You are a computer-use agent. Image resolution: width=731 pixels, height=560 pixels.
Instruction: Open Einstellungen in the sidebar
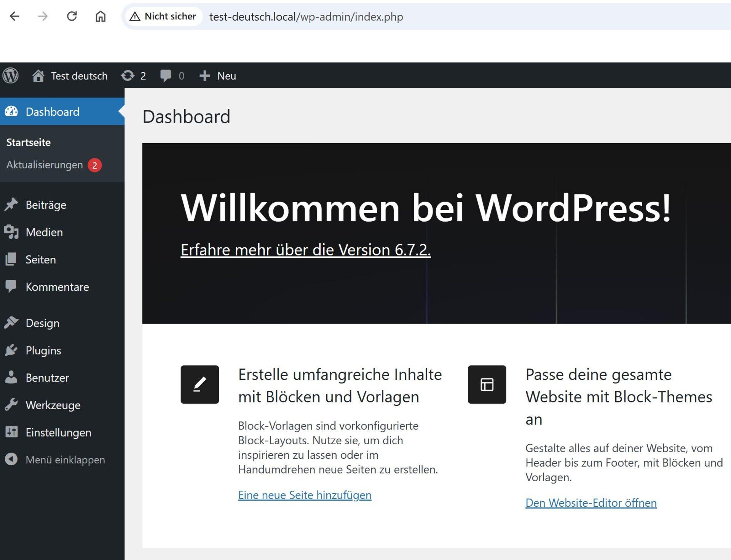pyautogui.click(x=58, y=432)
